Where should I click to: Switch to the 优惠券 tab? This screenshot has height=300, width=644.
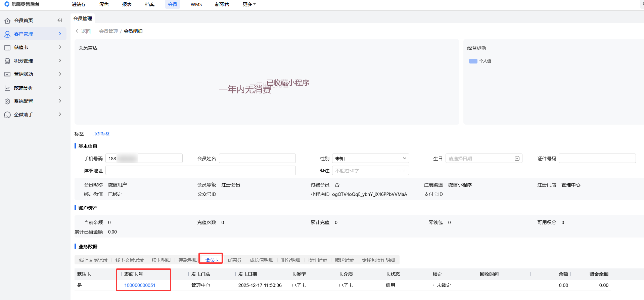coord(234,260)
